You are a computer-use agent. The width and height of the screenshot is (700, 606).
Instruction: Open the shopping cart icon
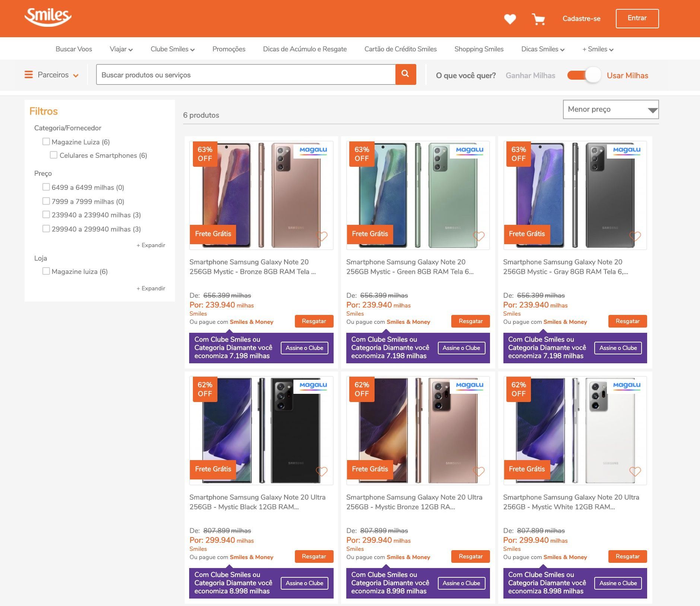(538, 19)
